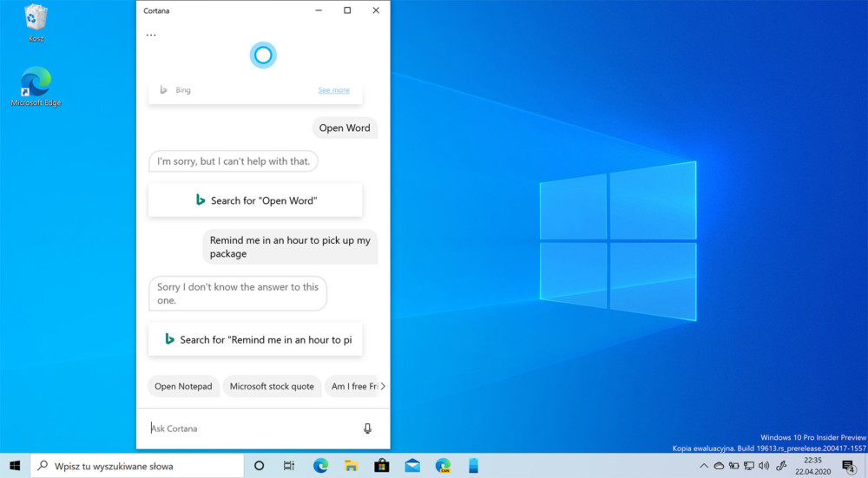Click the blue phone-shaped taskbar icon
Screen dimensions: 868x478
(x=473, y=466)
